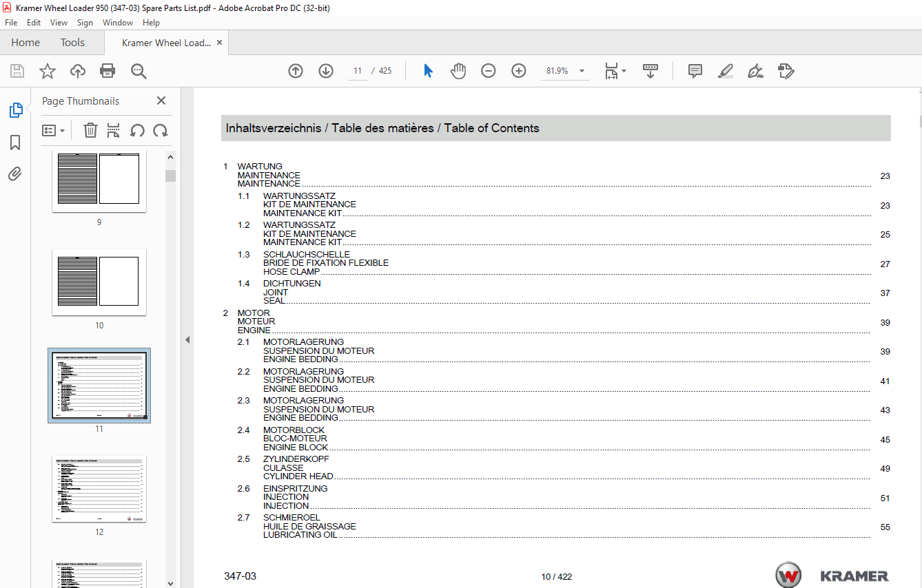The width and height of the screenshot is (922, 588).
Task: Open the File menu
Action: click(x=11, y=23)
